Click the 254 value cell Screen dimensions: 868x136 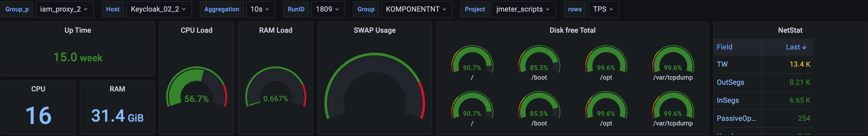[788, 118]
